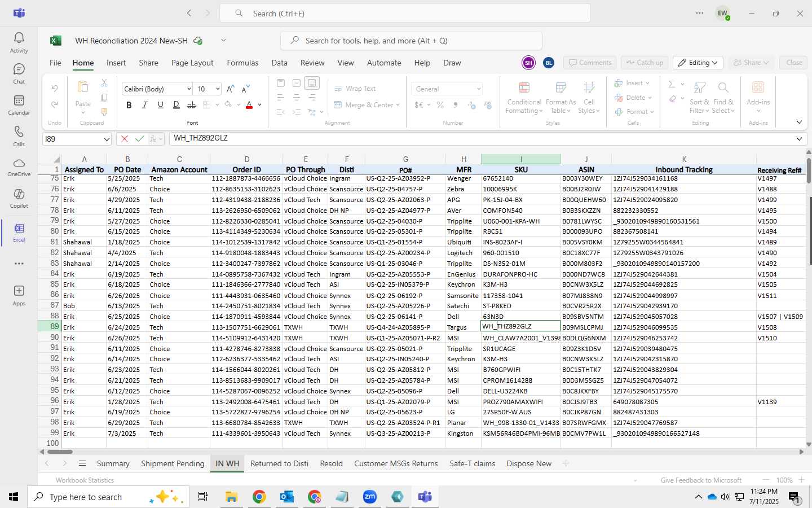The image size is (812, 508).
Task: Open the Format As Table menu
Action: (x=561, y=98)
